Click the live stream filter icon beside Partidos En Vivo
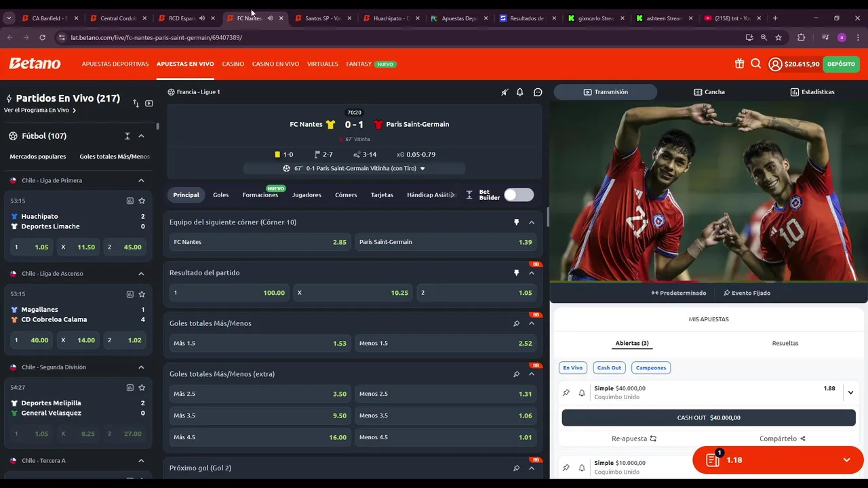The width and height of the screenshot is (868, 488). coord(149,104)
